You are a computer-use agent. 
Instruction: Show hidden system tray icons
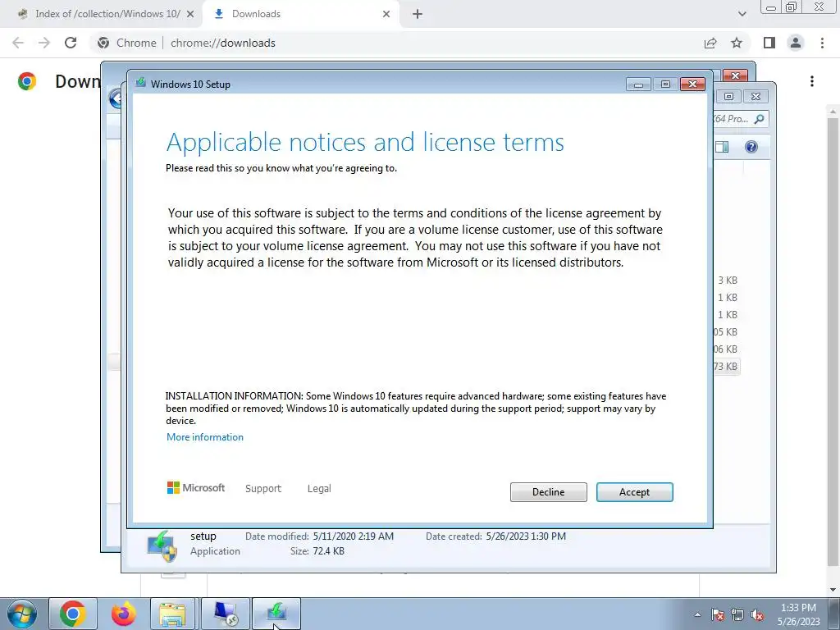coord(697,614)
